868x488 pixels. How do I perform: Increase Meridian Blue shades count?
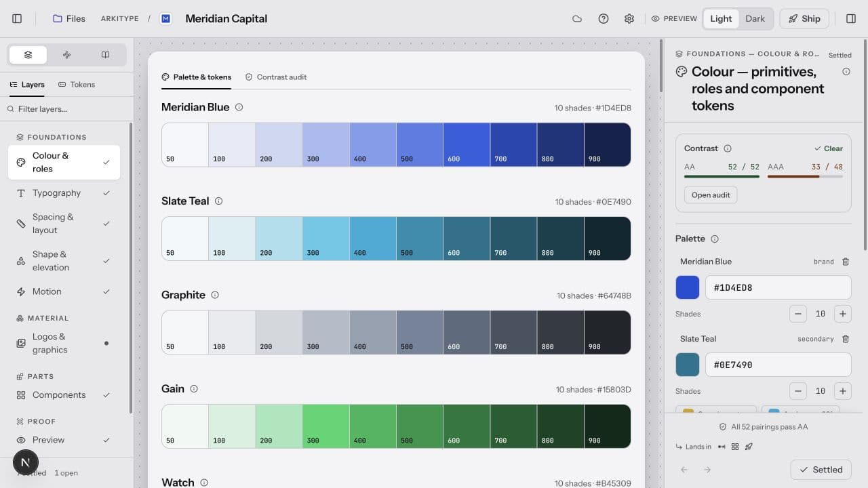pos(843,314)
